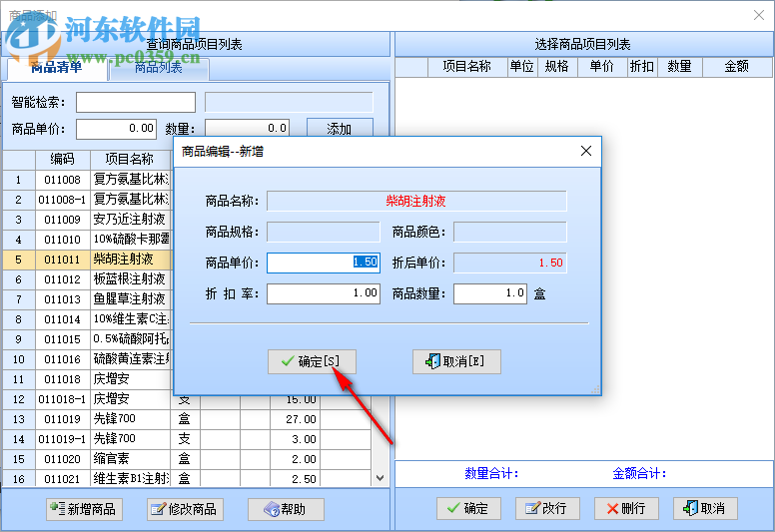The height and width of the screenshot is (532, 775).
Task: Click the 数量 field in search panel
Action: pos(247,129)
